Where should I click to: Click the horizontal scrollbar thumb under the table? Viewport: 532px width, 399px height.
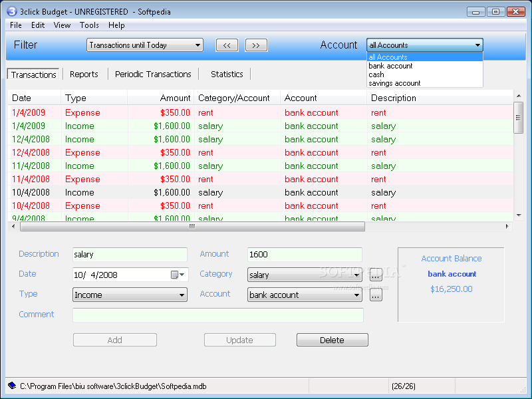192,226
